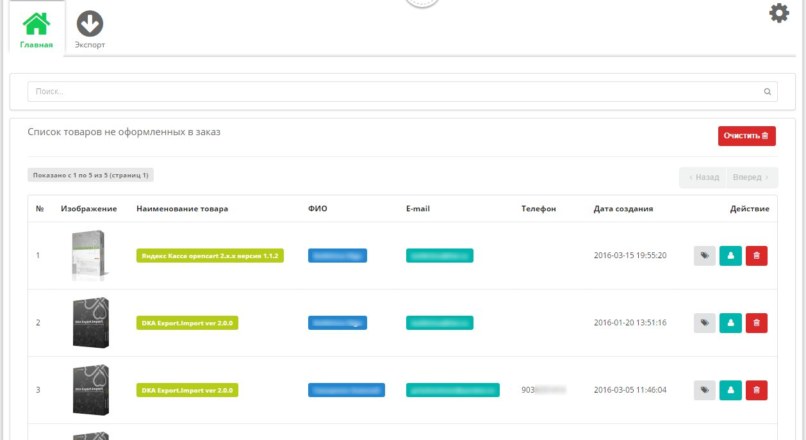
Task: Click the blue ФИО badge in row 3
Action: click(x=346, y=390)
